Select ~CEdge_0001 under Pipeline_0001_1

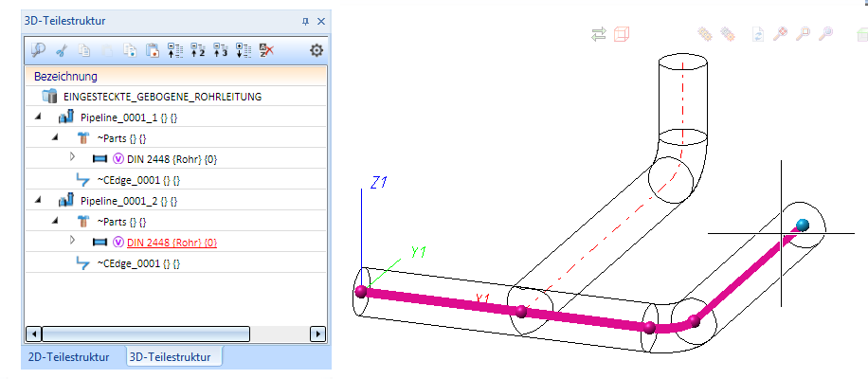(x=138, y=180)
